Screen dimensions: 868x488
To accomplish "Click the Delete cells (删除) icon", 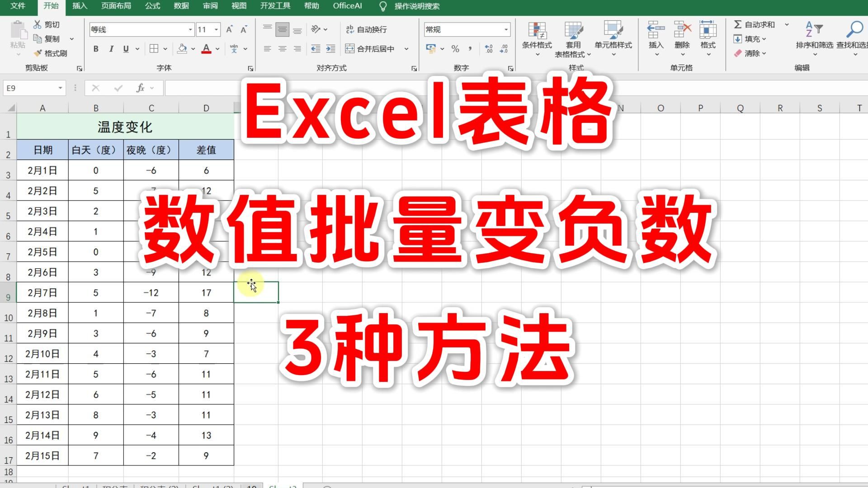I will coord(682,30).
